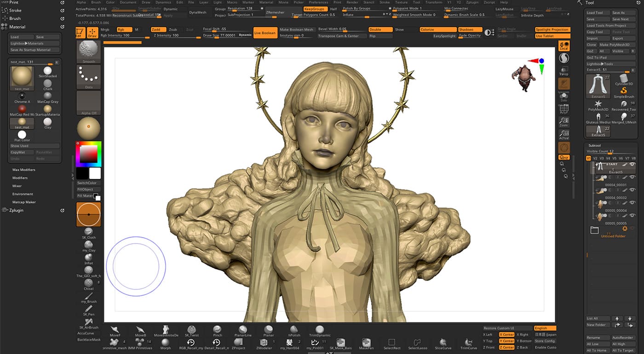
Task: Activate the ZModeler brush
Action: point(264,343)
